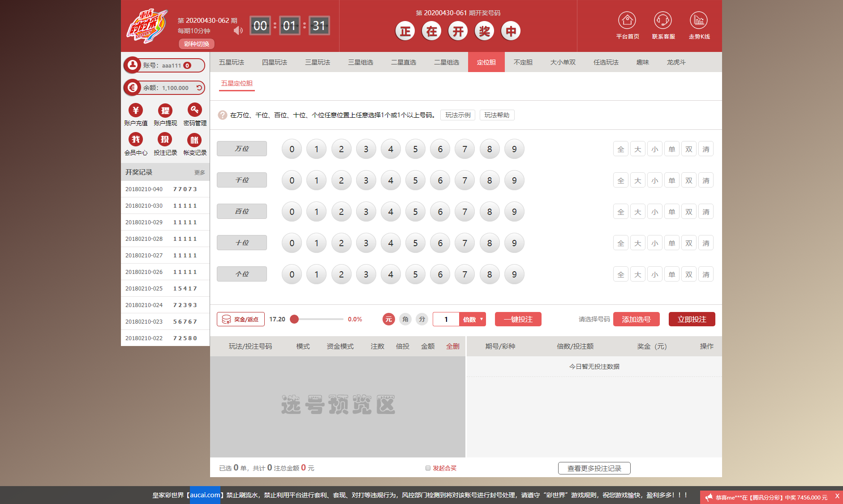The width and height of the screenshot is (843, 504).
Task: Expand the 倍数 multiplier dropdown
Action: coord(473,319)
